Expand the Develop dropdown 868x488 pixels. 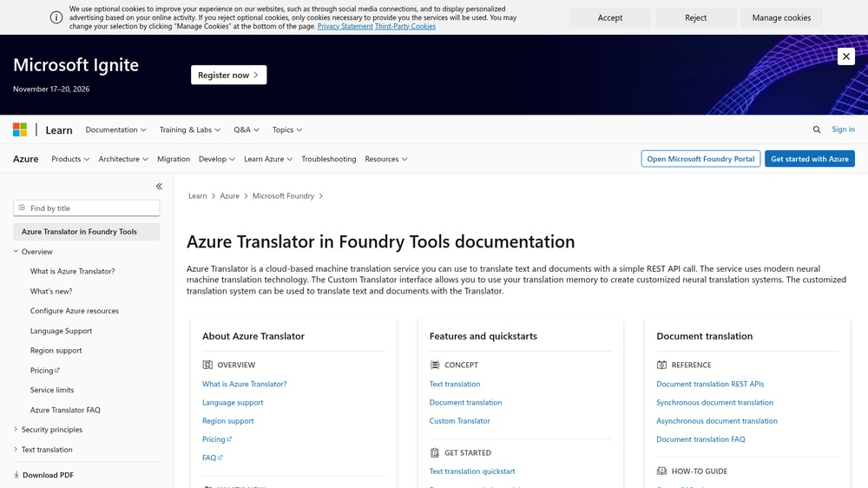217,159
